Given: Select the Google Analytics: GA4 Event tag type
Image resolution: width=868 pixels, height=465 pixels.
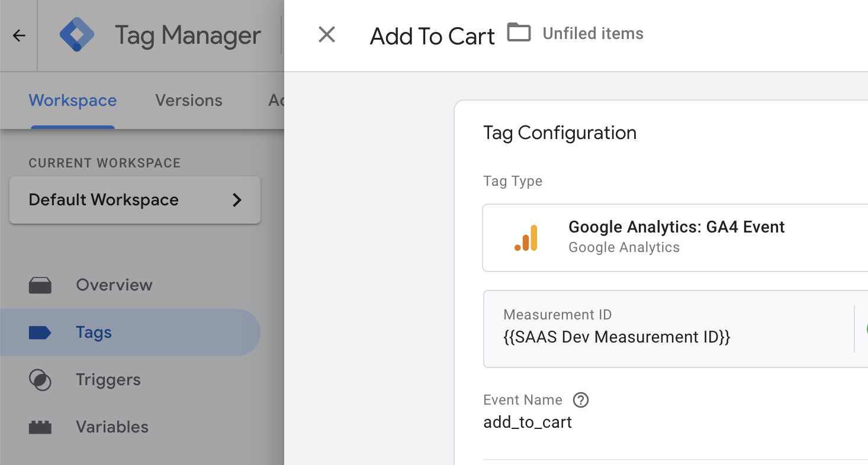Looking at the screenshot, I should tap(676, 238).
